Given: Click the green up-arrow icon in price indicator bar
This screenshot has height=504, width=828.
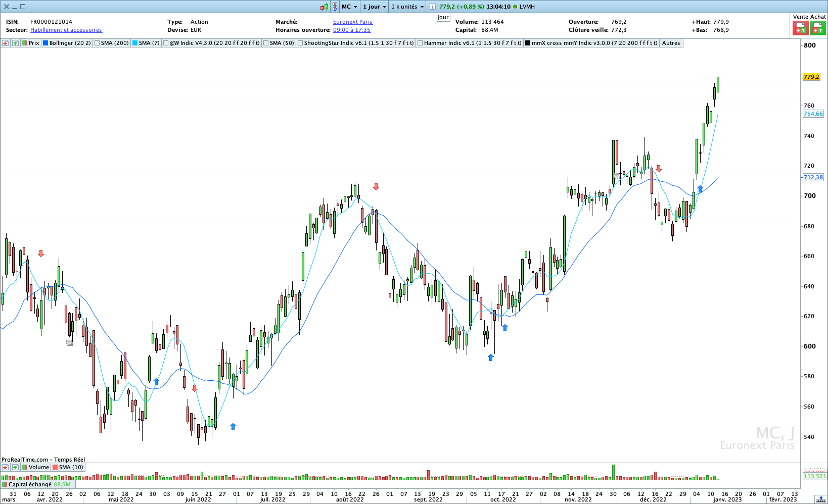Looking at the screenshot, I should click(x=15, y=43).
